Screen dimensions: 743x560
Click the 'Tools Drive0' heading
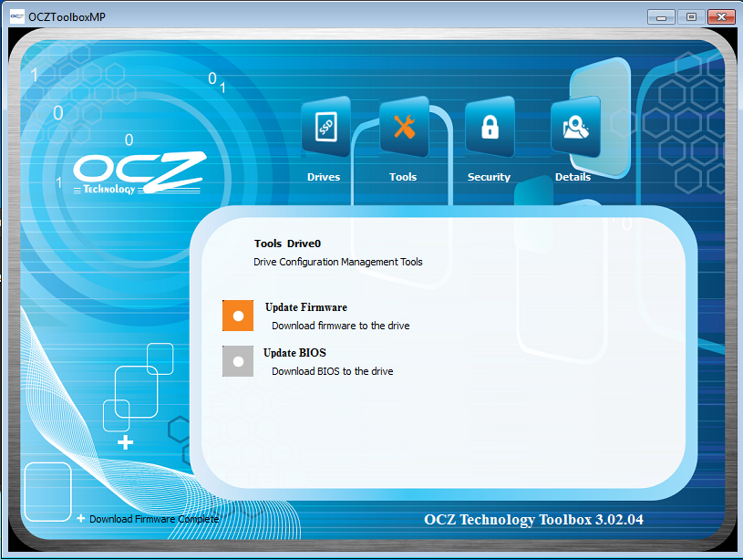[x=287, y=244]
